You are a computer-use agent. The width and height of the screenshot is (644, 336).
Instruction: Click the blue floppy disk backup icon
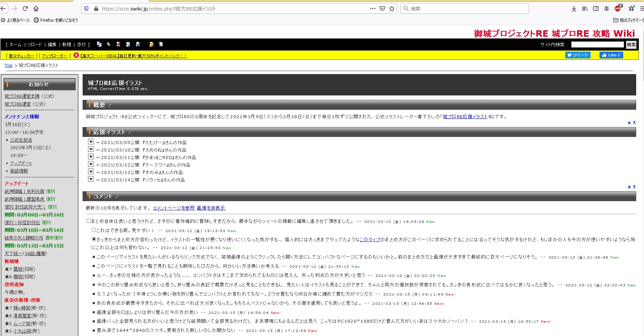[138, 44]
